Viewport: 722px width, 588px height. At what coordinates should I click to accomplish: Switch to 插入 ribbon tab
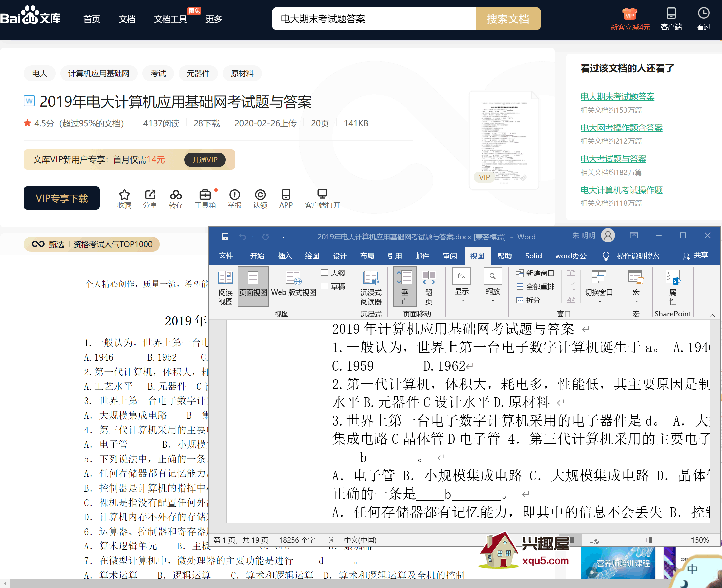point(285,256)
